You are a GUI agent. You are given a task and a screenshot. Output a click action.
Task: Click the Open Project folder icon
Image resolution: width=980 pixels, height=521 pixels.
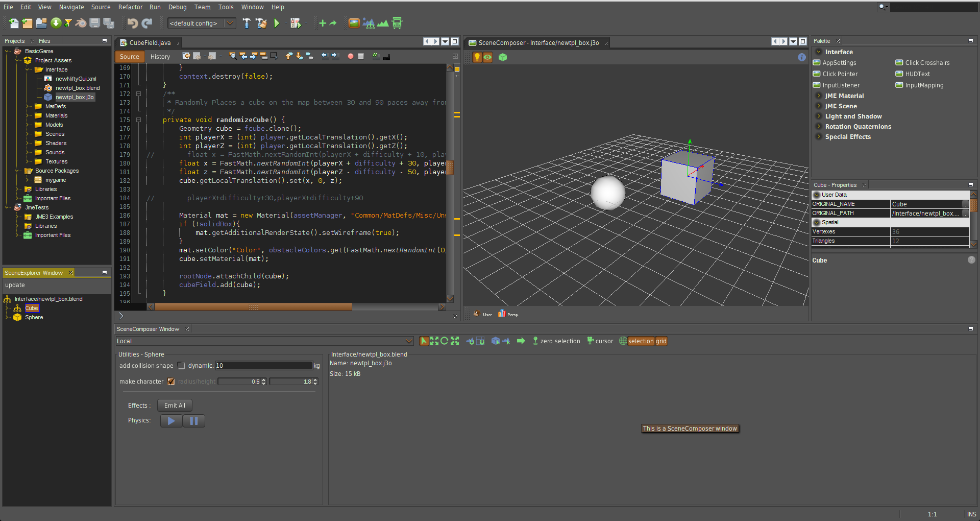point(41,23)
